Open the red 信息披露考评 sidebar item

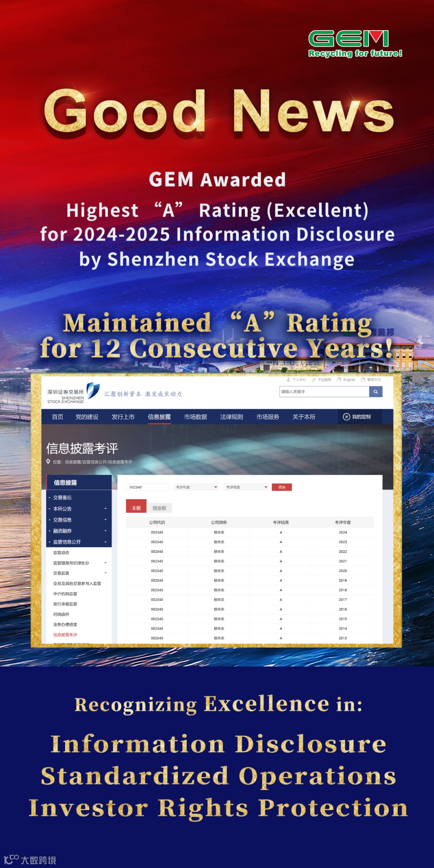pos(65,635)
